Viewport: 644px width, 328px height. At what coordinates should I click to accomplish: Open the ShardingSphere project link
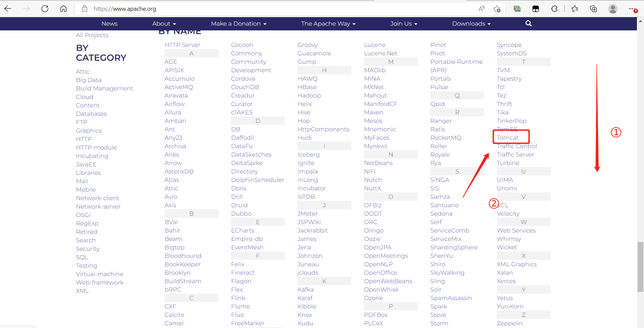tap(454, 247)
